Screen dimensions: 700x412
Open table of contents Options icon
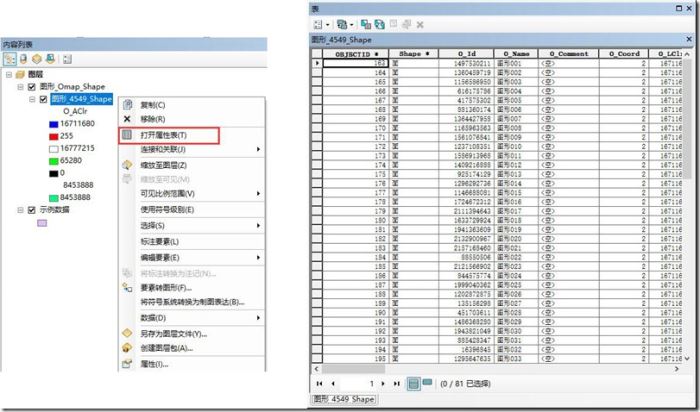pyautogui.click(x=67, y=59)
